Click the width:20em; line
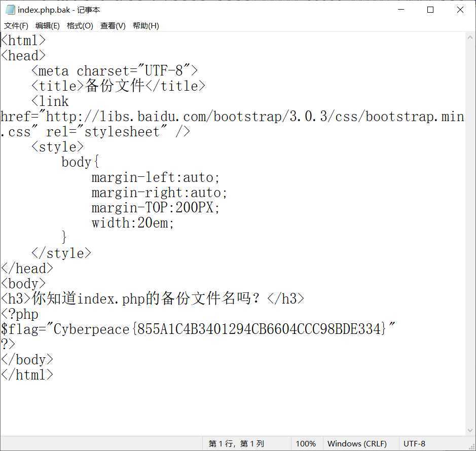476x451 pixels. [x=133, y=223]
